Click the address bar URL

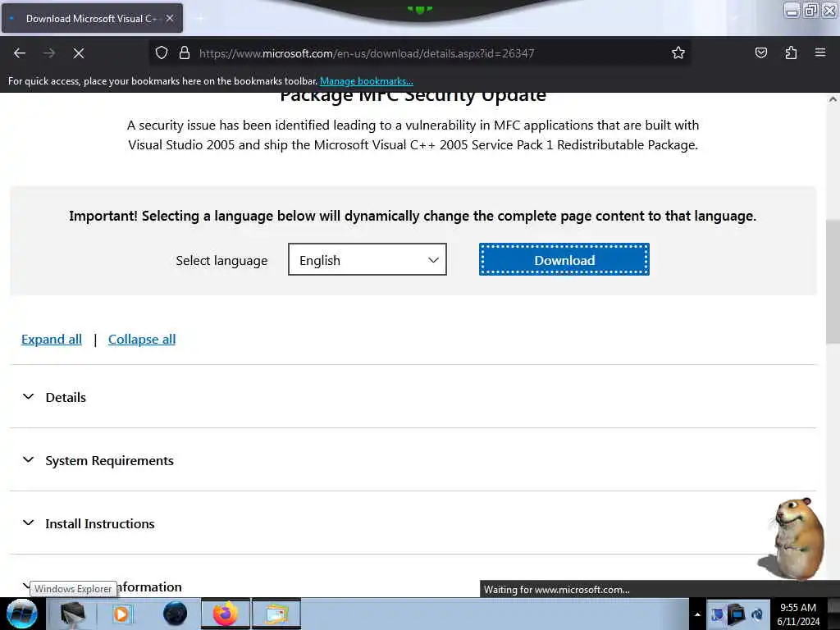[367, 53]
